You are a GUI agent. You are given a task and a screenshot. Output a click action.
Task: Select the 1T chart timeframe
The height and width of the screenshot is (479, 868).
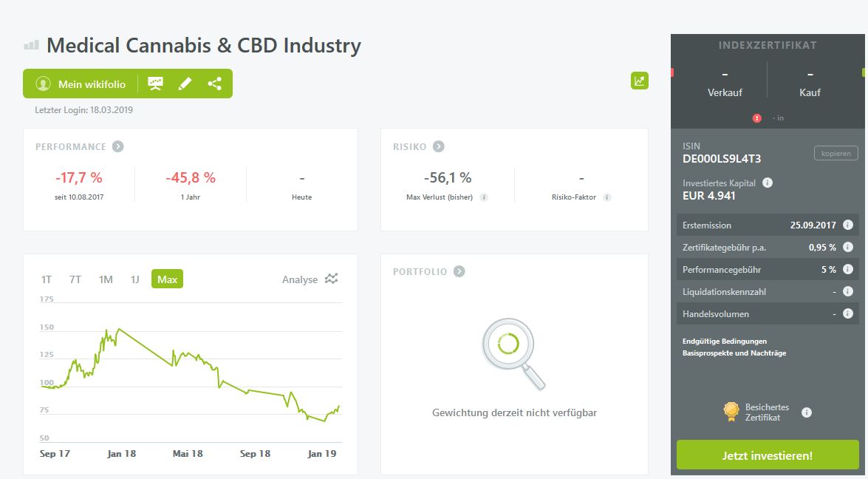pyautogui.click(x=47, y=279)
